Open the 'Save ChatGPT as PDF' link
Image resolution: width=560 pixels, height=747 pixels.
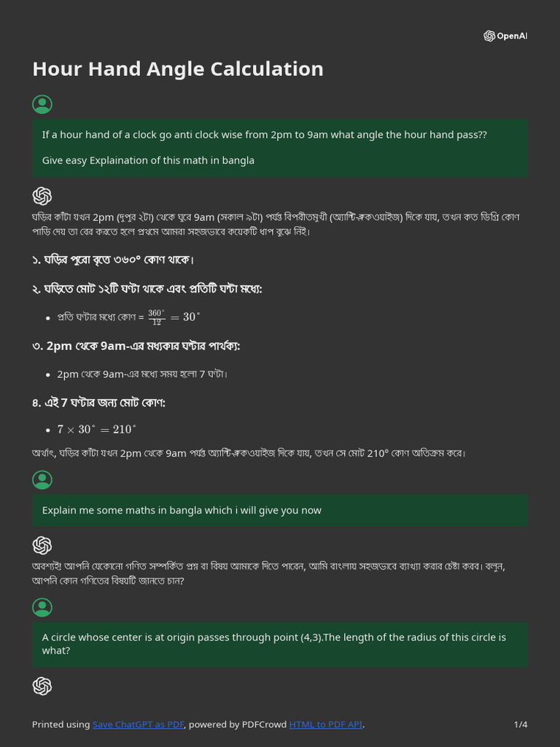point(138,724)
